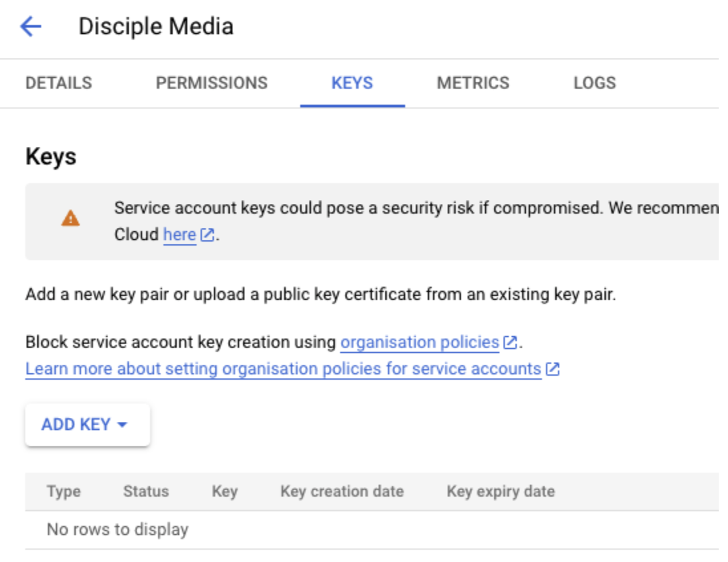This screenshot has width=728, height=562.
Task: Select the Keys tab
Action: pyautogui.click(x=352, y=83)
